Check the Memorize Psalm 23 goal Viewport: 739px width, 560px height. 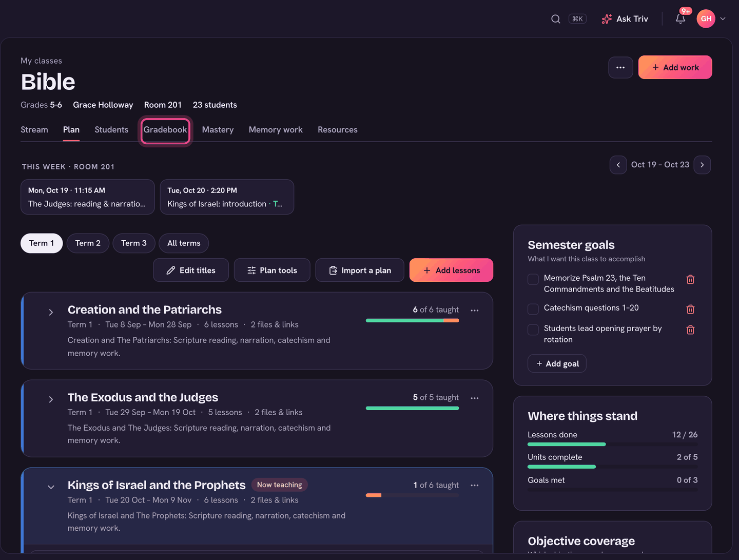[x=533, y=279]
